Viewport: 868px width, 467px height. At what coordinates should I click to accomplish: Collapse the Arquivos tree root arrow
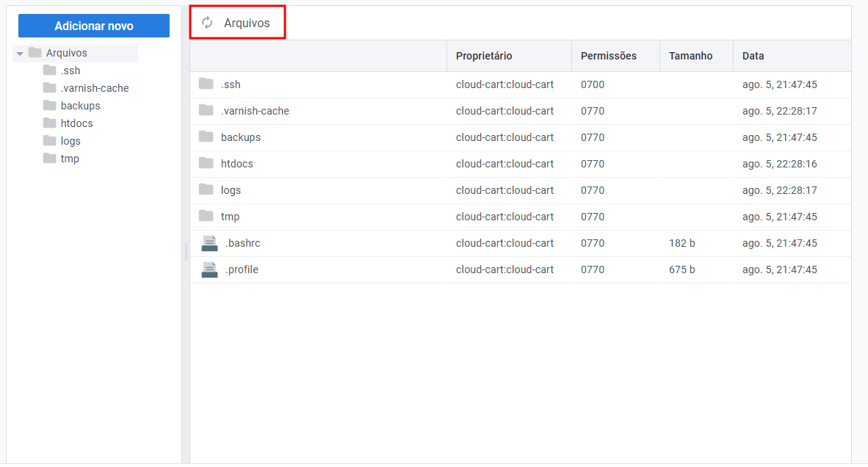20,54
